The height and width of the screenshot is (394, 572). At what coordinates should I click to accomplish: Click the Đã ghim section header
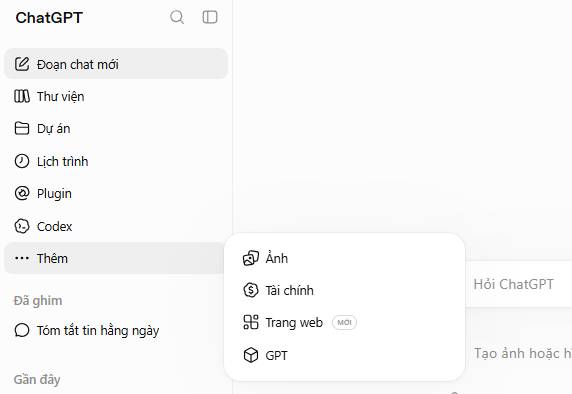pos(38,301)
